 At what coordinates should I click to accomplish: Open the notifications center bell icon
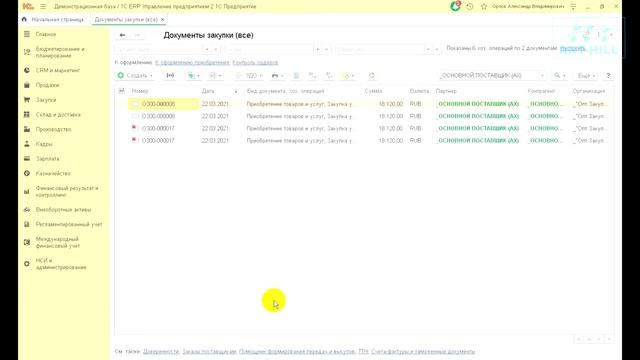455,6
